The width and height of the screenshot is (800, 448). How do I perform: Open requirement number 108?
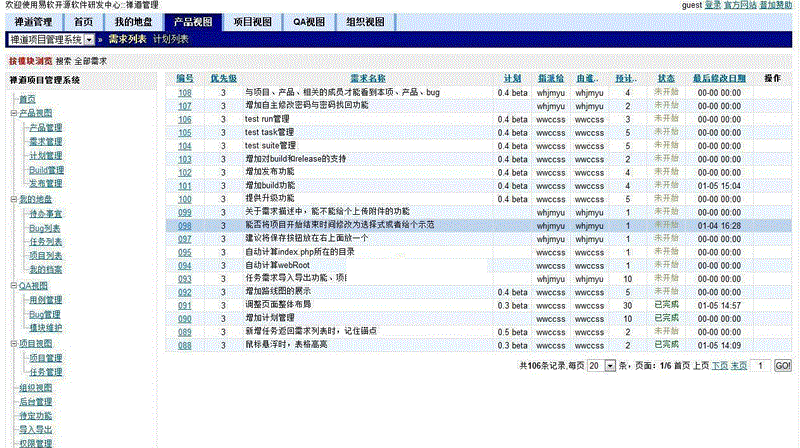(185, 93)
